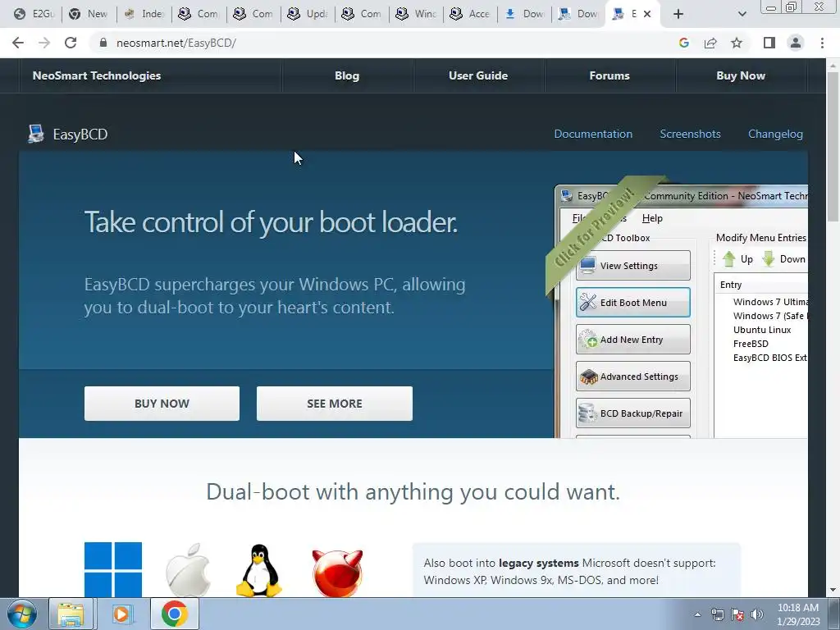Show hidden system tray icons
Image resolution: width=840 pixels, height=630 pixels.
pos(697,614)
